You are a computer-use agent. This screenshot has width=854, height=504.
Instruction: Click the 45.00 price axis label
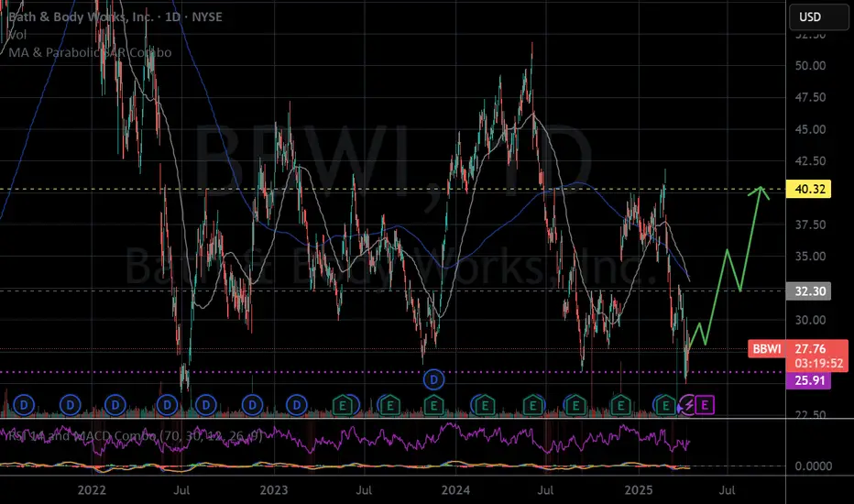(810, 129)
